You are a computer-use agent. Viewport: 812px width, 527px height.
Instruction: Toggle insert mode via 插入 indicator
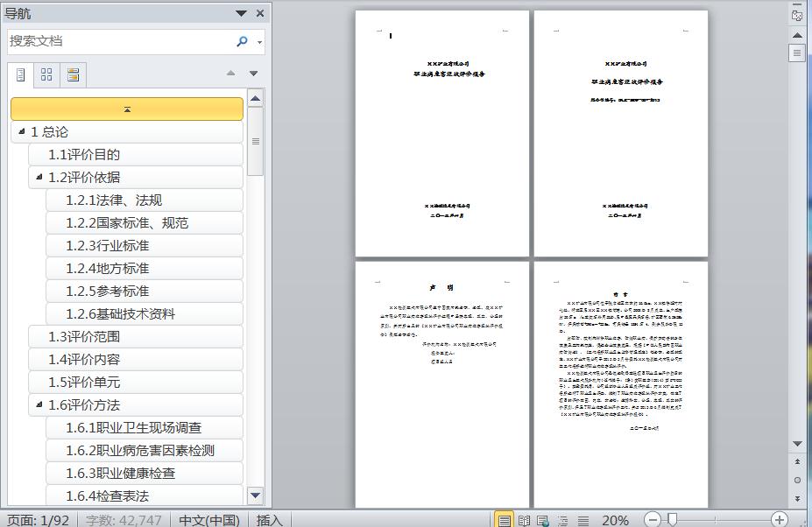pyautogui.click(x=267, y=519)
